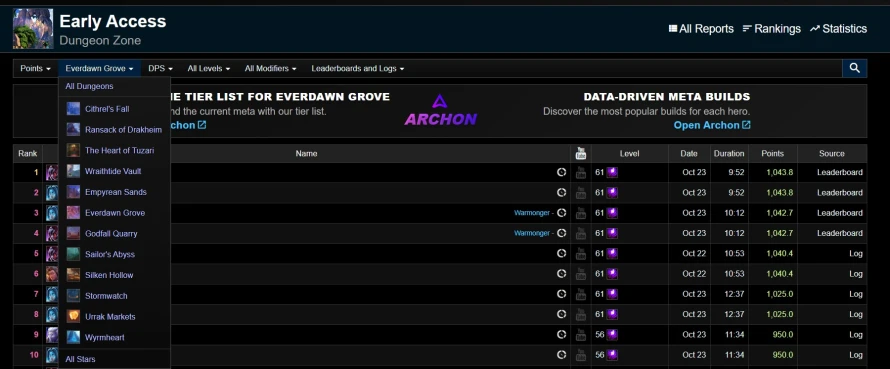Viewport: 890px width, 369px height.
Task: Click the Heart of Tuzari dungeon icon
Action: pos(73,150)
